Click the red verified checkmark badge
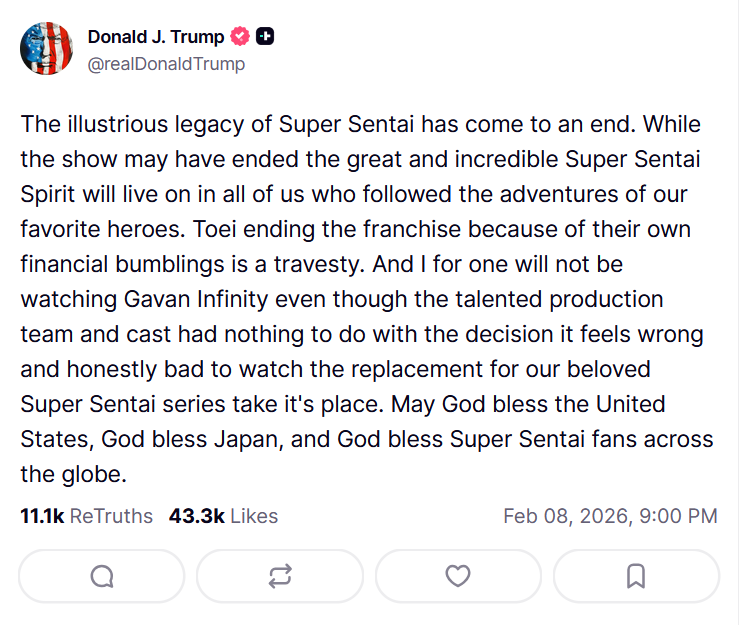 point(240,37)
